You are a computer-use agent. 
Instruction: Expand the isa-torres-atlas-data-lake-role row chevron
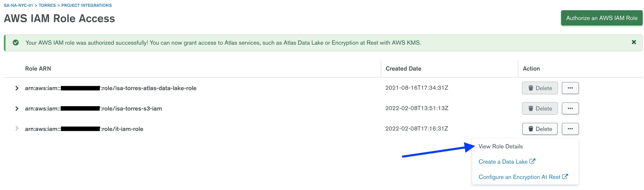(x=17, y=88)
